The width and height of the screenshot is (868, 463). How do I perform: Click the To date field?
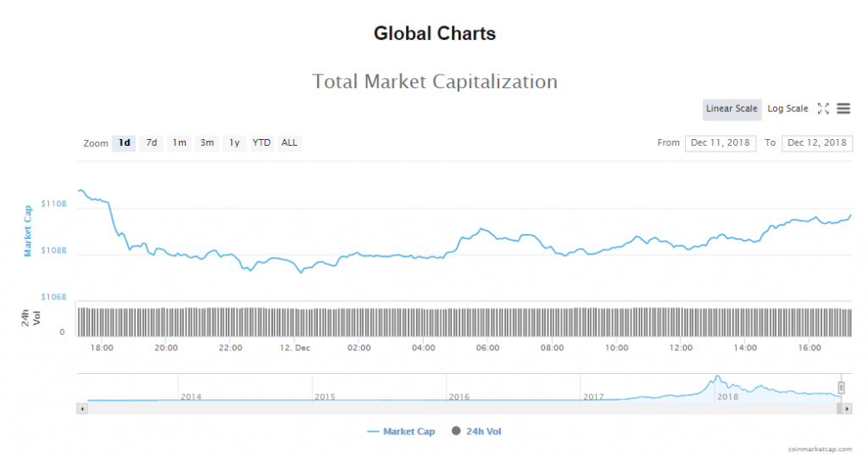(x=817, y=142)
